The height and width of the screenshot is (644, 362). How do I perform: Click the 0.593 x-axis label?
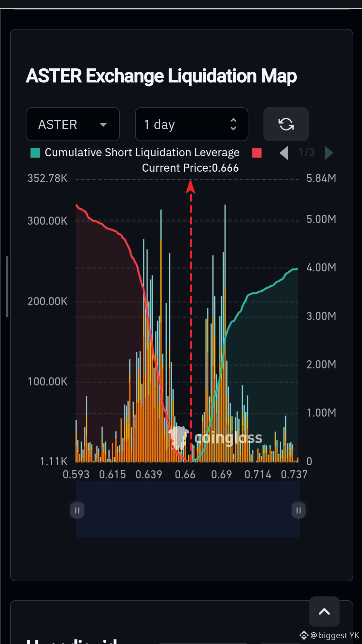tap(76, 474)
